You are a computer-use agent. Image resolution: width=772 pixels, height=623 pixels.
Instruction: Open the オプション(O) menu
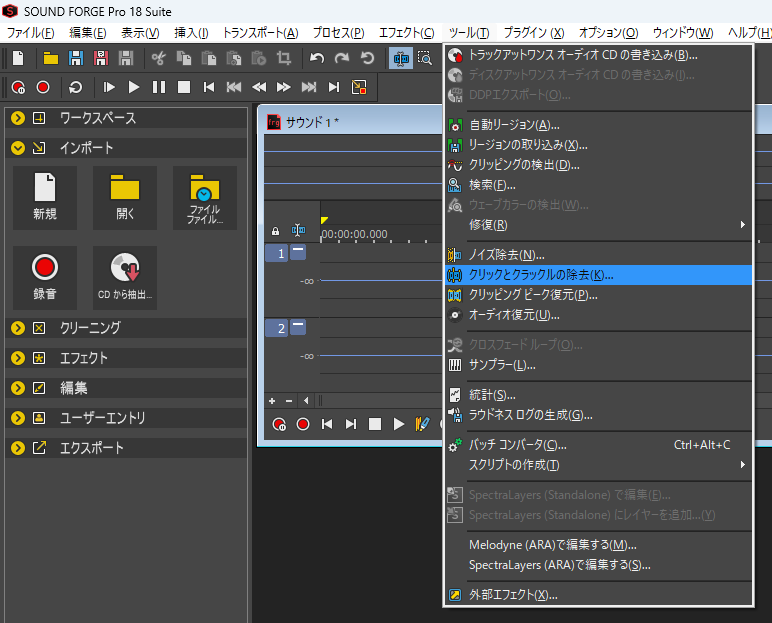609,33
